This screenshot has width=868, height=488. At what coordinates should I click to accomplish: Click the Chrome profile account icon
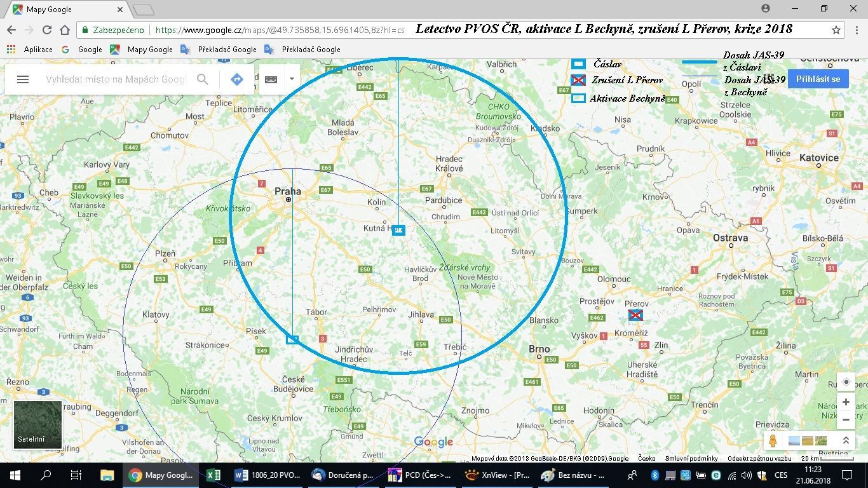tap(766, 8)
